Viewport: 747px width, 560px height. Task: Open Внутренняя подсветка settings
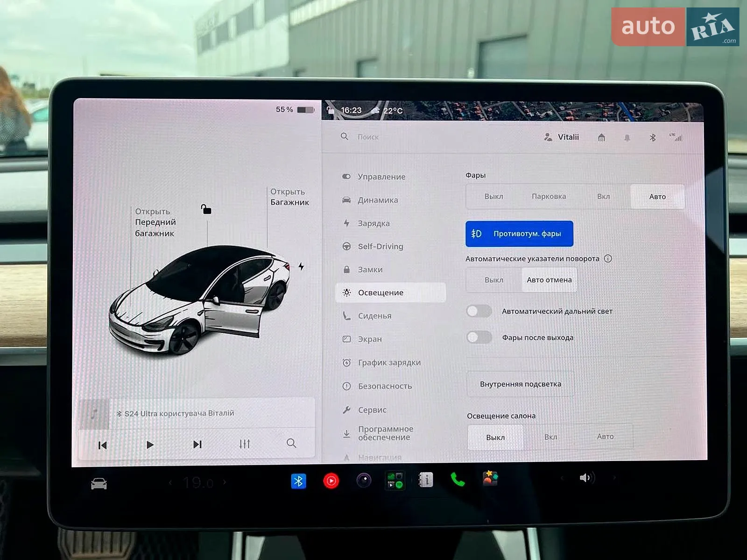[521, 384]
